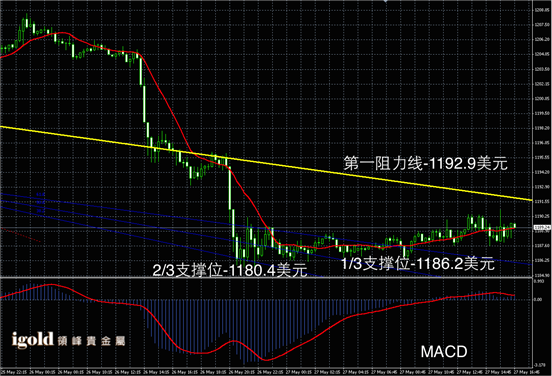This screenshot has width=552, height=376.
Task: Select the 第一阻力线-1192.9美元 resistance label
Action: (426, 163)
